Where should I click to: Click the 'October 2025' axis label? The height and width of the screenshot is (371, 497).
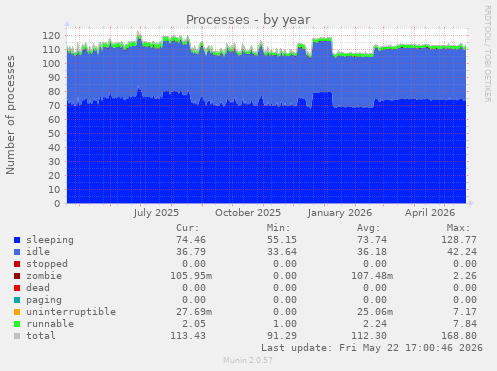tap(248, 213)
